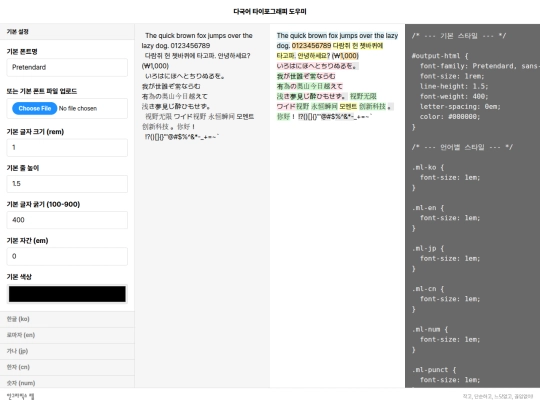
Task: Click the base line height field showing 1.5
Action: click(x=67, y=184)
